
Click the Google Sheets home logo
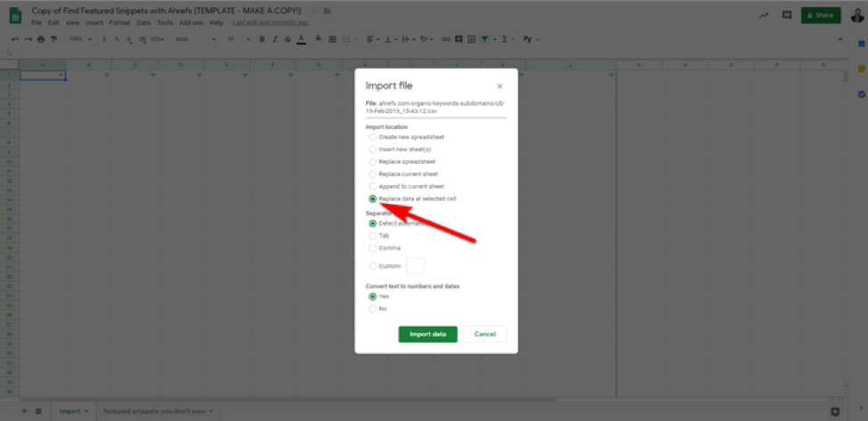click(17, 15)
